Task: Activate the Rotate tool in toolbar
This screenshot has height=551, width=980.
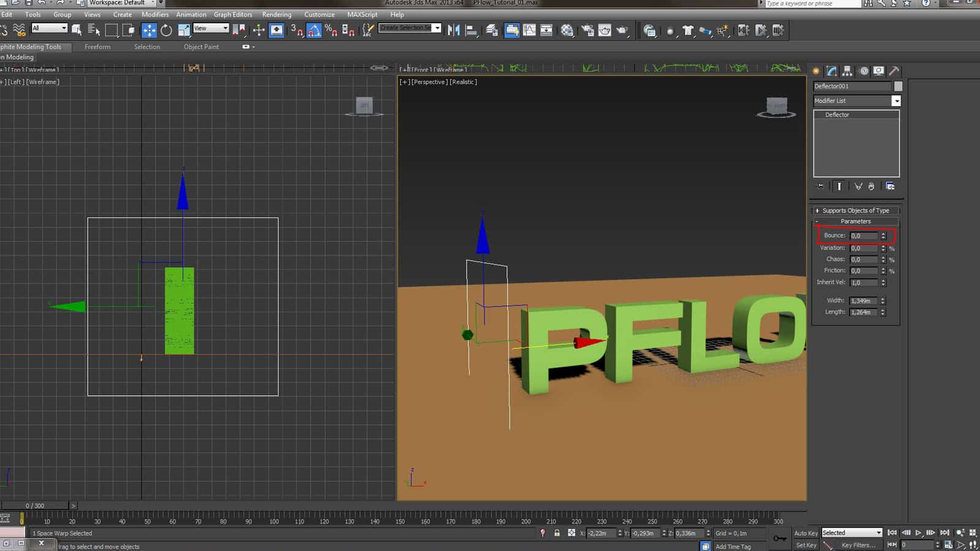Action: coord(166,31)
